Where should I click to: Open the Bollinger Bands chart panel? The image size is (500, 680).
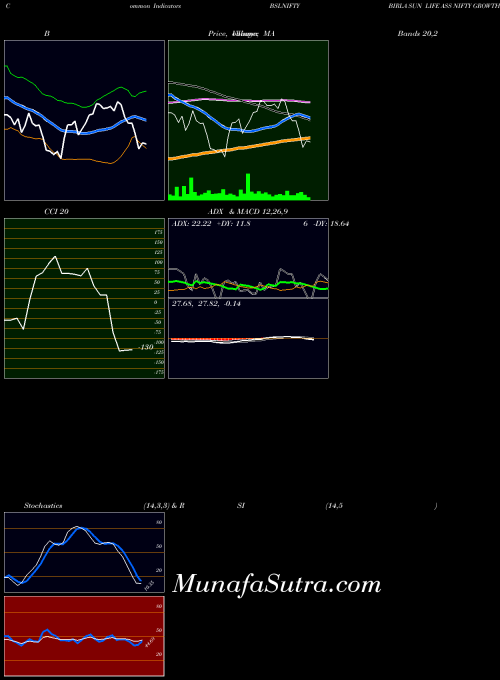coord(85,120)
